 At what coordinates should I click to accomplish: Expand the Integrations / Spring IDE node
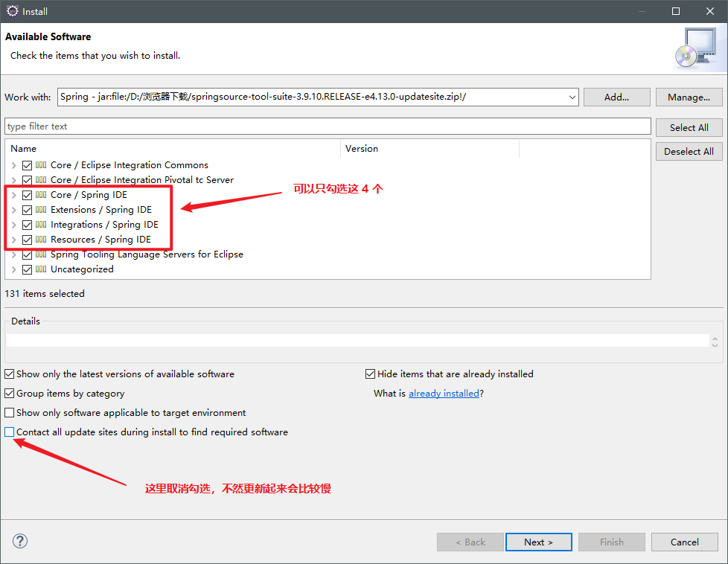pyautogui.click(x=14, y=225)
